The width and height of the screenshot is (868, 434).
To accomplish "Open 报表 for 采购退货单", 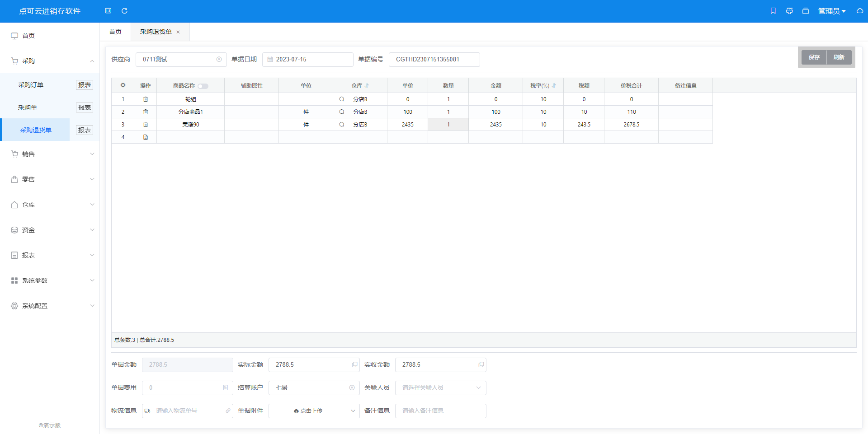I will pyautogui.click(x=85, y=130).
